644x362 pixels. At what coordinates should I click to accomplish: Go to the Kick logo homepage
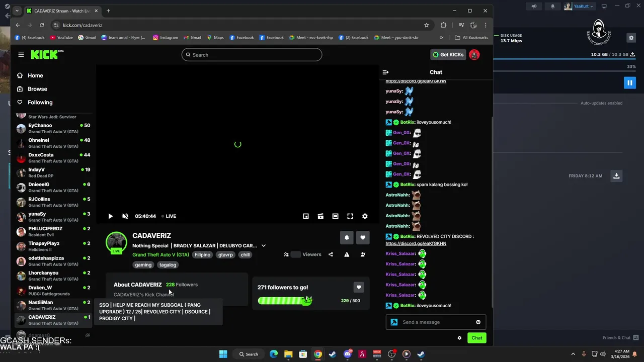point(47,55)
